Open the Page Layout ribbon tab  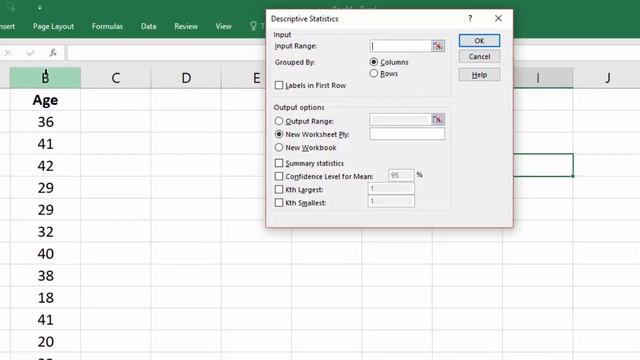click(53, 26)
